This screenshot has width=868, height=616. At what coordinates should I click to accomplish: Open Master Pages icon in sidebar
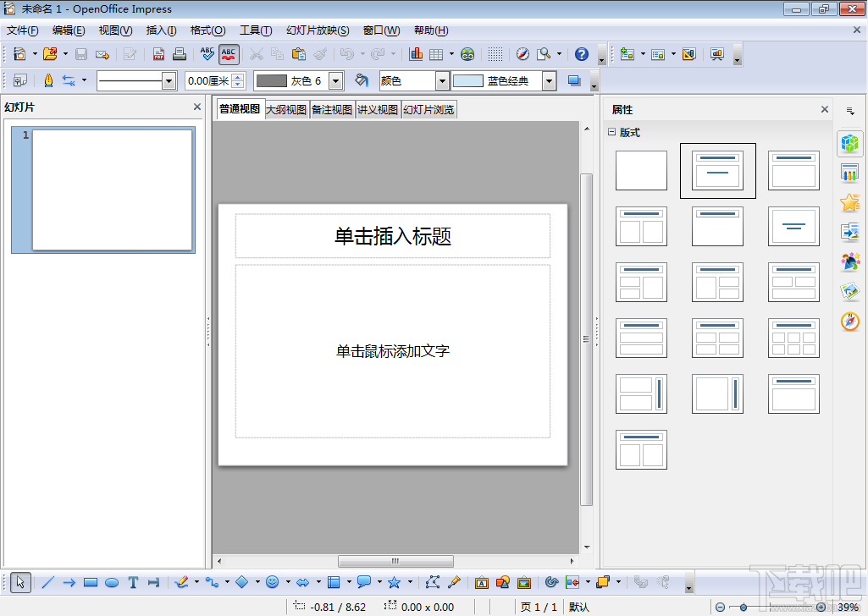(x=850, y=173)
